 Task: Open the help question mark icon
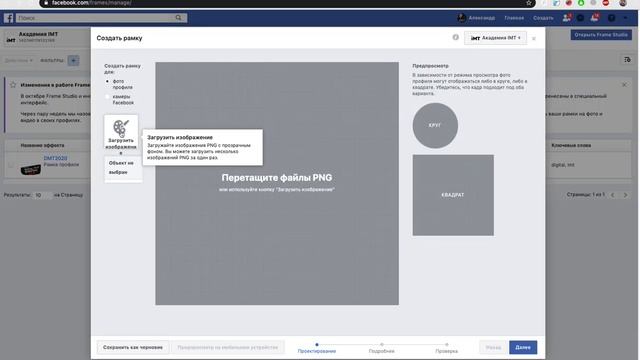(611, 18)
